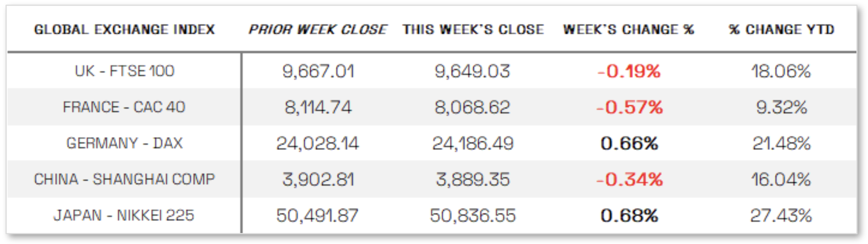Select the Japan - Nikkei 225 label
868x244 pixels.
124,215
